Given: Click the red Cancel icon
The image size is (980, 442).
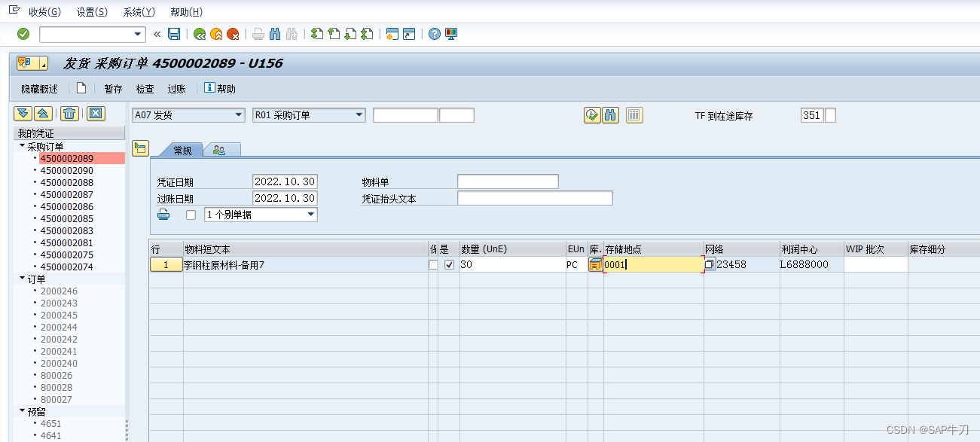Looking at the screenshot, I should pos(233,34).
